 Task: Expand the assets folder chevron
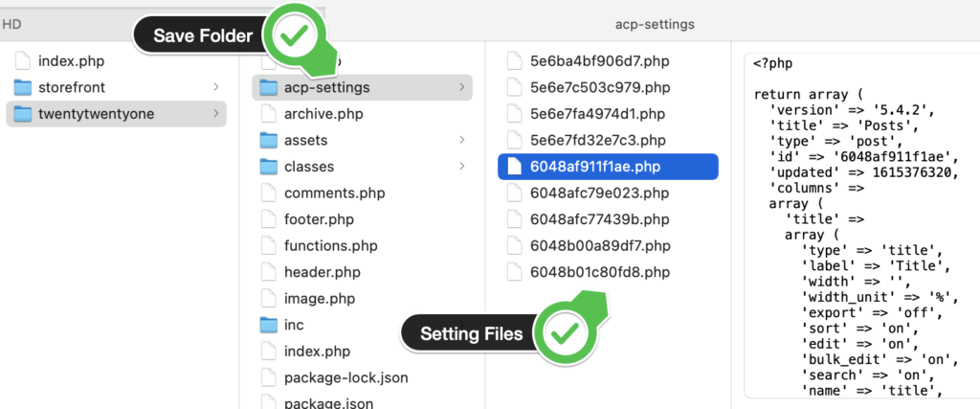coord(462,141)
